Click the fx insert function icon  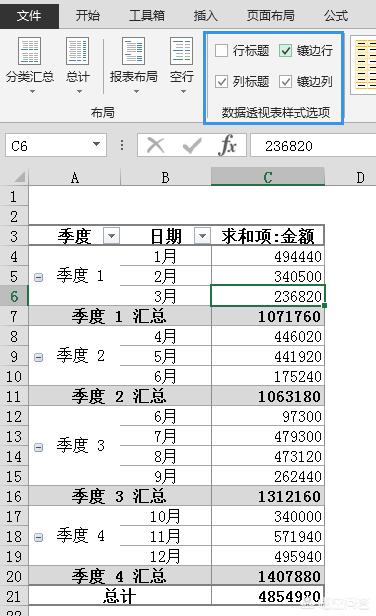pos(227,145)
